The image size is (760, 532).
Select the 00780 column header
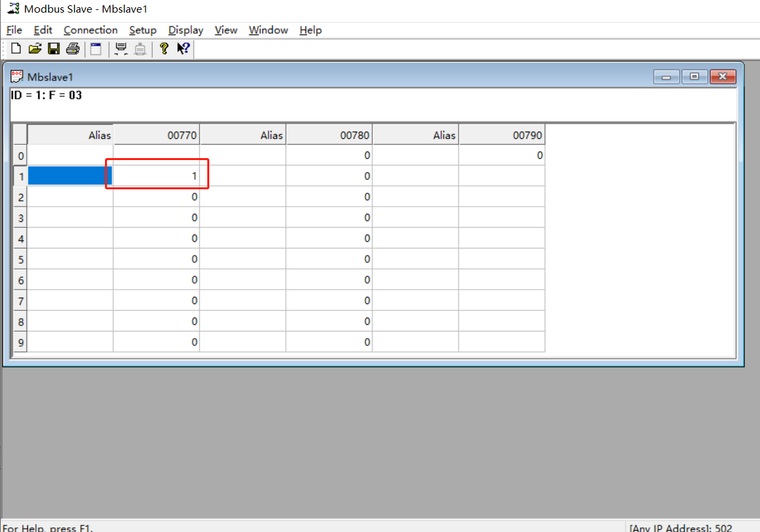(x=329, y=135)
